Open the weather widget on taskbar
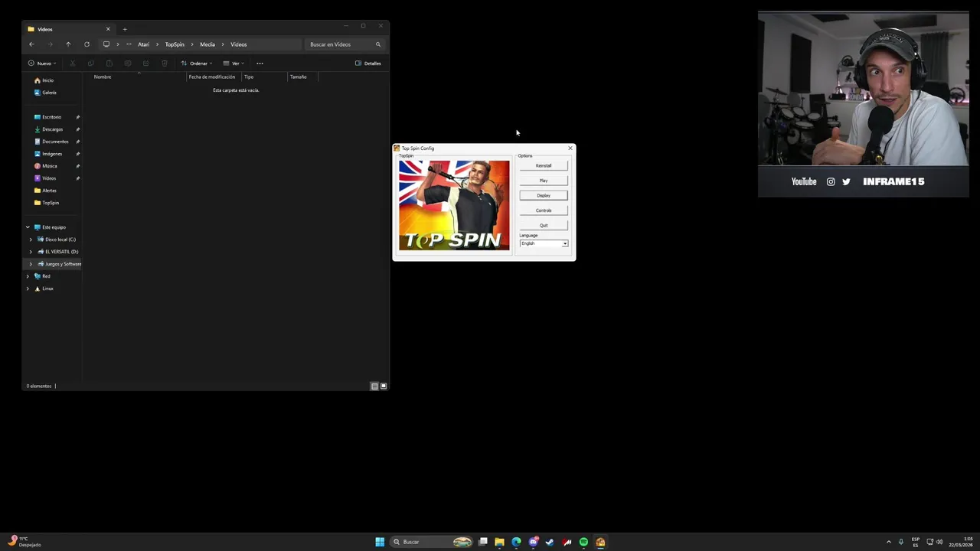 (x=24, y=542)
